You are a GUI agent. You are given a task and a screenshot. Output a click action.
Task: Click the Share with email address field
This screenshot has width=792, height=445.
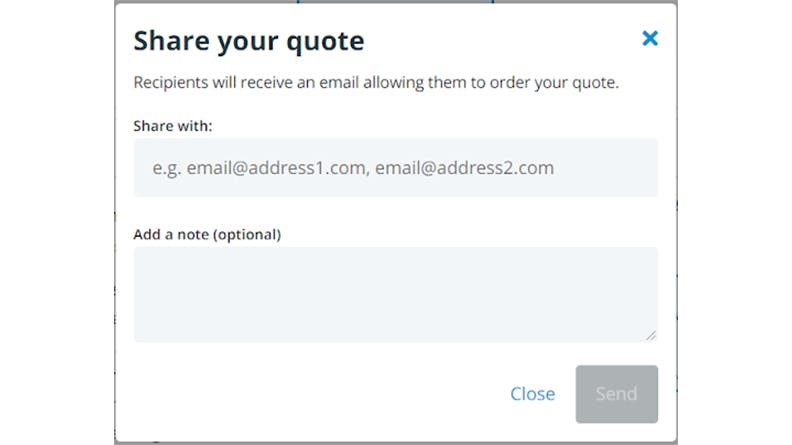click(x=395, y=168)
